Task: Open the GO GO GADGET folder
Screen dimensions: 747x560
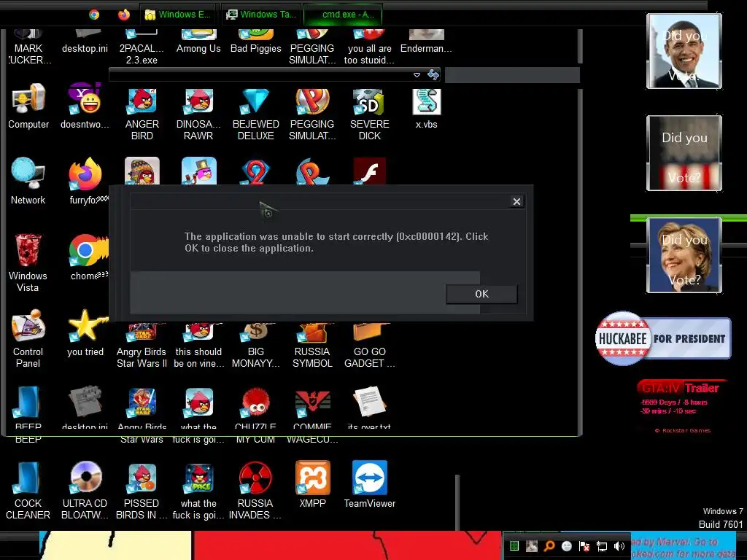Action: pos(370,346)
